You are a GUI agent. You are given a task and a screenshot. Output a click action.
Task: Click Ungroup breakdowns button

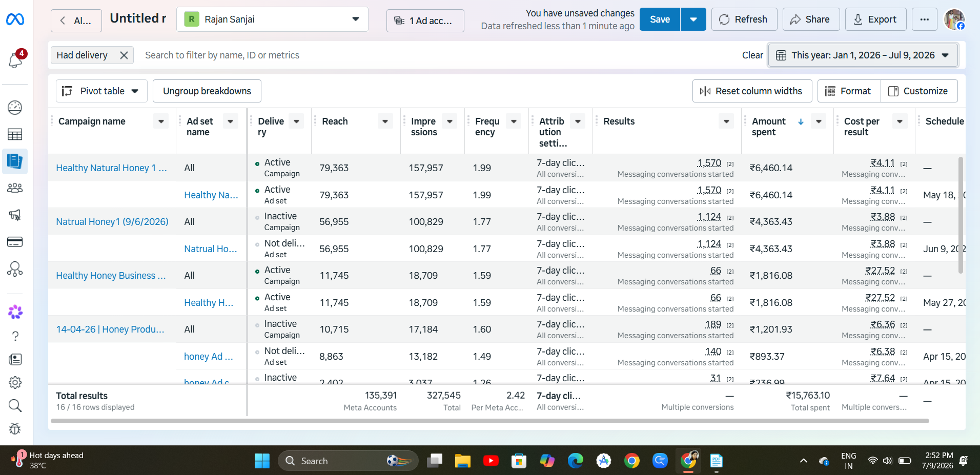click(x=207, y=91)
